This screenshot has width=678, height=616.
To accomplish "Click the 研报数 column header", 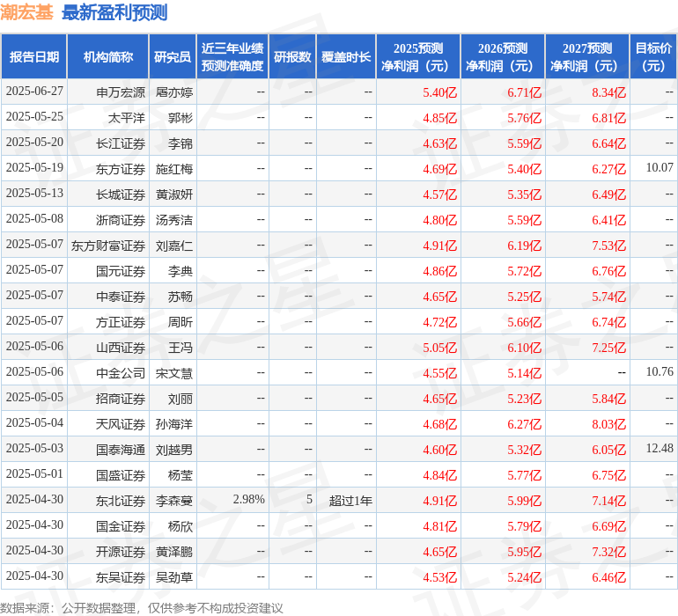I will click(292, 57).
